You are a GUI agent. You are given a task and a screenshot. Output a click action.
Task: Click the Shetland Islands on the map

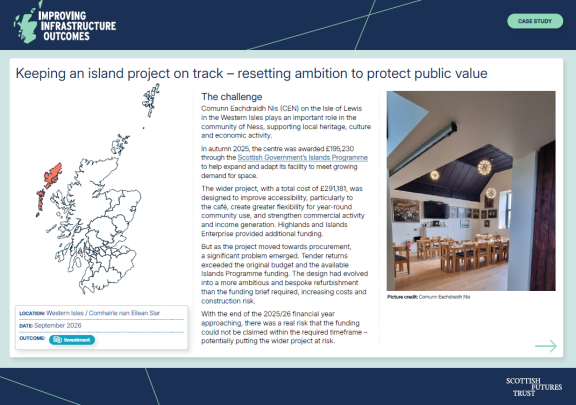click(x=151, y=100)
